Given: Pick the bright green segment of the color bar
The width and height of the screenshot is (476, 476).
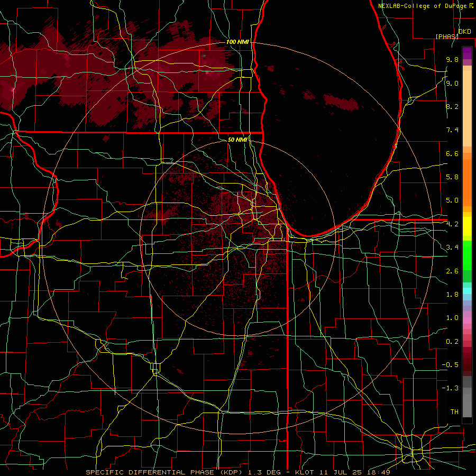Looking at the screenshot, I should point(467,256).
